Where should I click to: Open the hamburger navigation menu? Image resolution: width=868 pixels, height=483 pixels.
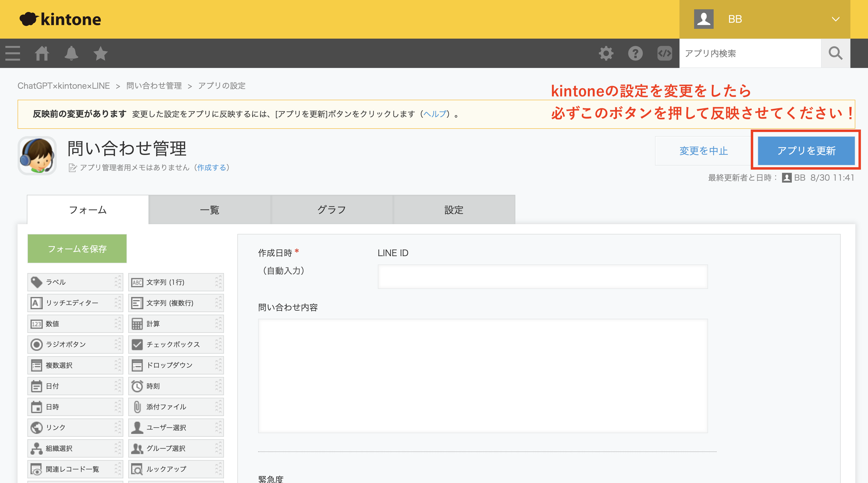[x=12, y=53]
